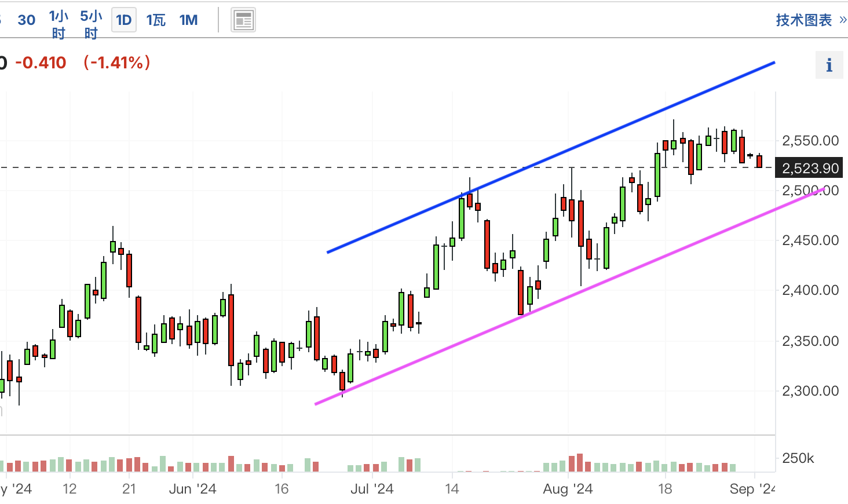This screenshot has width=848, height=504.
Task: Select the 1D daily timeframe
Action: click(124, 20)
